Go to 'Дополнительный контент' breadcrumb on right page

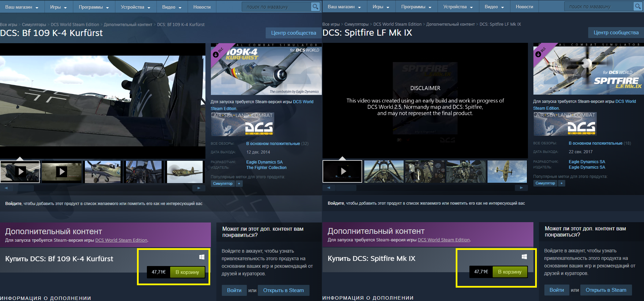(451, 24)
